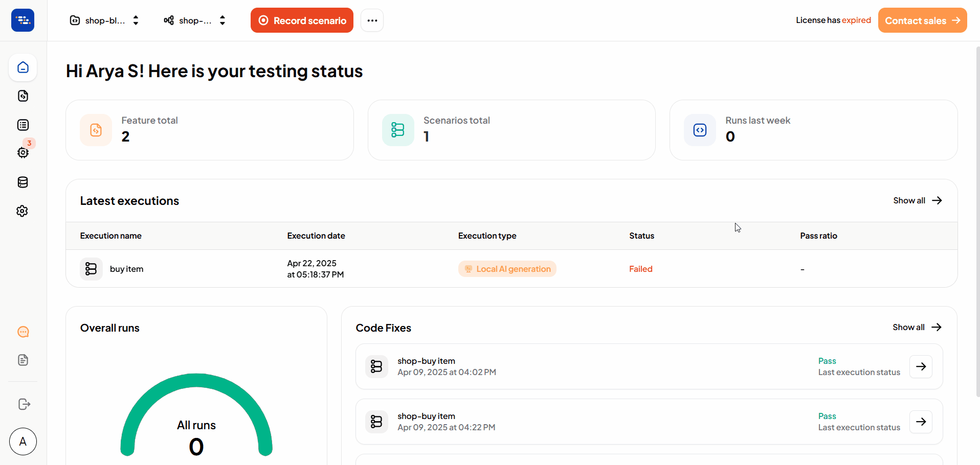Click Show all for Latest executions
Image resolution: width=980 pixels, height=465 pixels.
917,200
